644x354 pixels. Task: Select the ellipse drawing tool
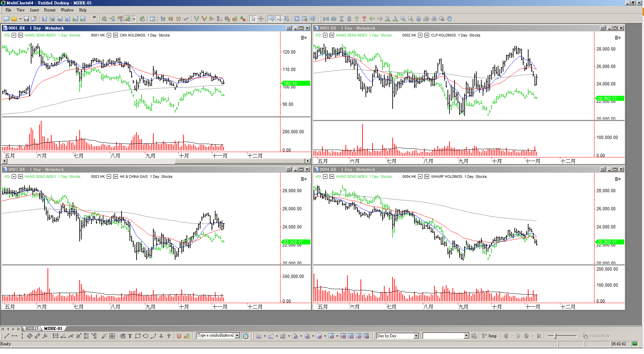click(x=146, y=336)
